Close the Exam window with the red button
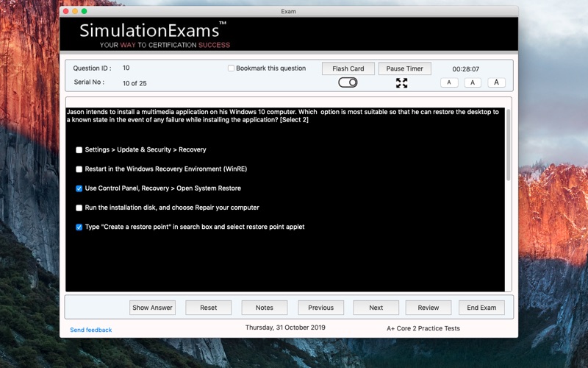 tap(66, 11)
